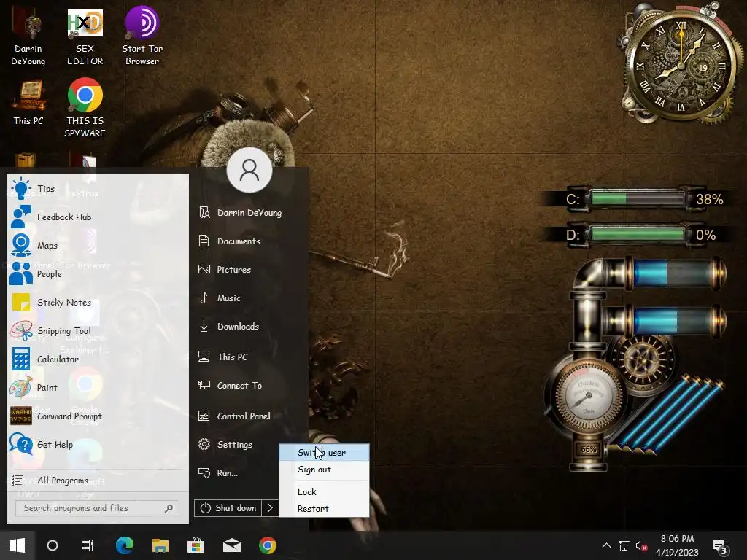Click the CPU gauge dial widget
Viewport: 747px width, 560px height.
588,396
